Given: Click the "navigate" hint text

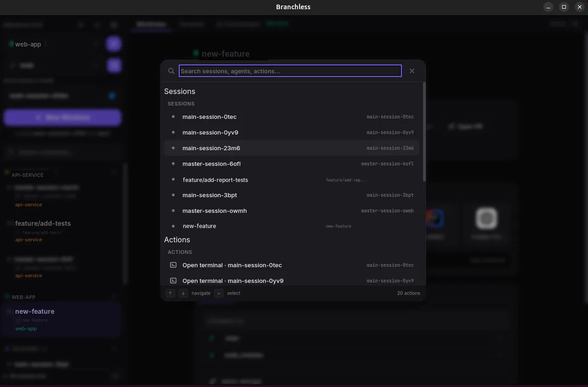Looking at the screenshot, I should (201, 293).
